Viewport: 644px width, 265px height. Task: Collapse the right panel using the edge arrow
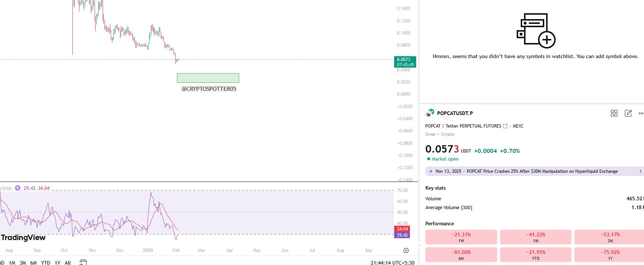coord(420,245)
